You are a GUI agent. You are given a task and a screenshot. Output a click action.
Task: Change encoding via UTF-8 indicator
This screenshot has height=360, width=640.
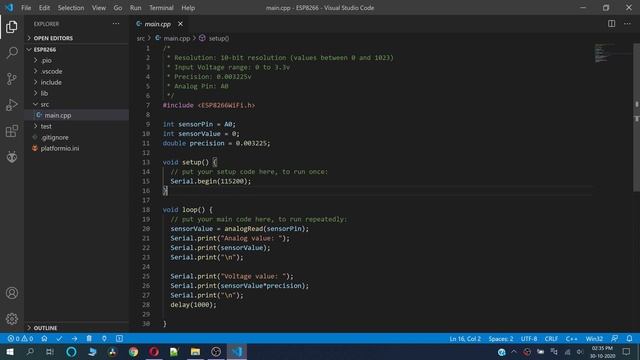(x=529, y=338)
